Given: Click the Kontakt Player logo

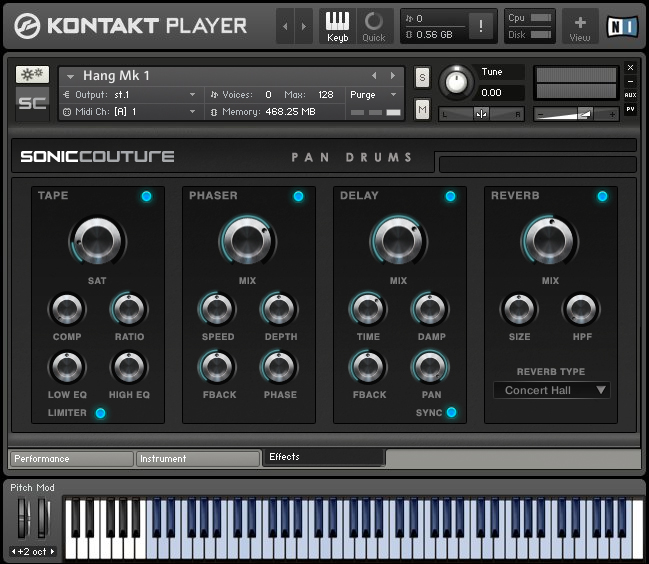Looking at the screenshot, I should (131, 26).
